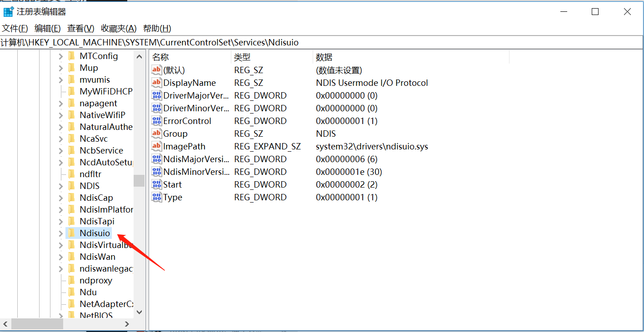Select the ndiswanlegac key
This screenshot has width=644, height=332.
(x=106, y=268)
